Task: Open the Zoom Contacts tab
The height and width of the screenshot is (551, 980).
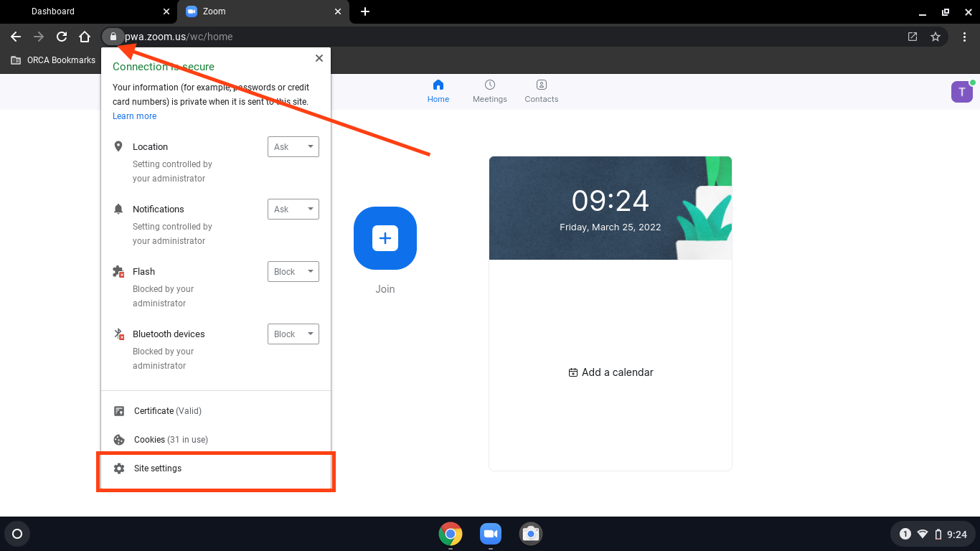Action: [542, 92]
